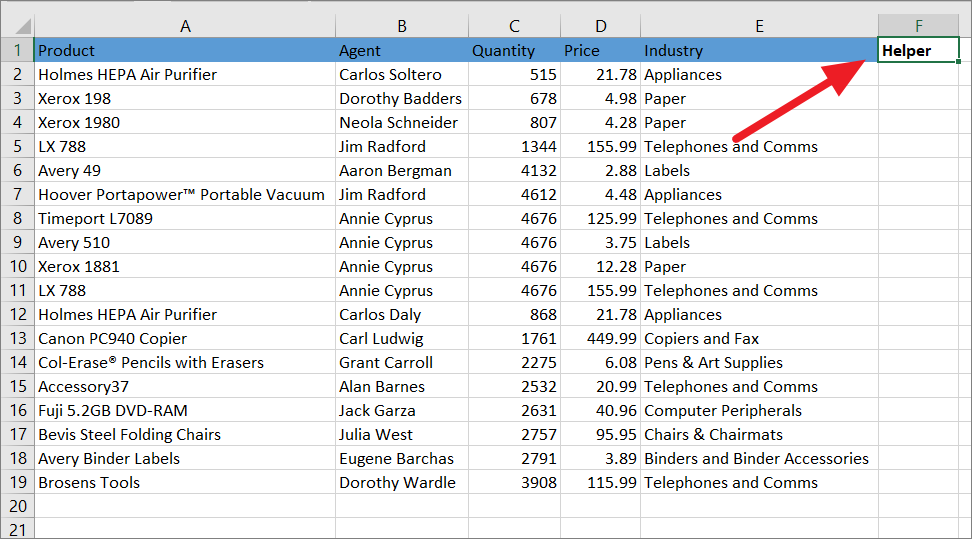Click Bevis Steel Folding Chairs cell
The height and width of the screenshot is (539, 972).
[185, 434]
